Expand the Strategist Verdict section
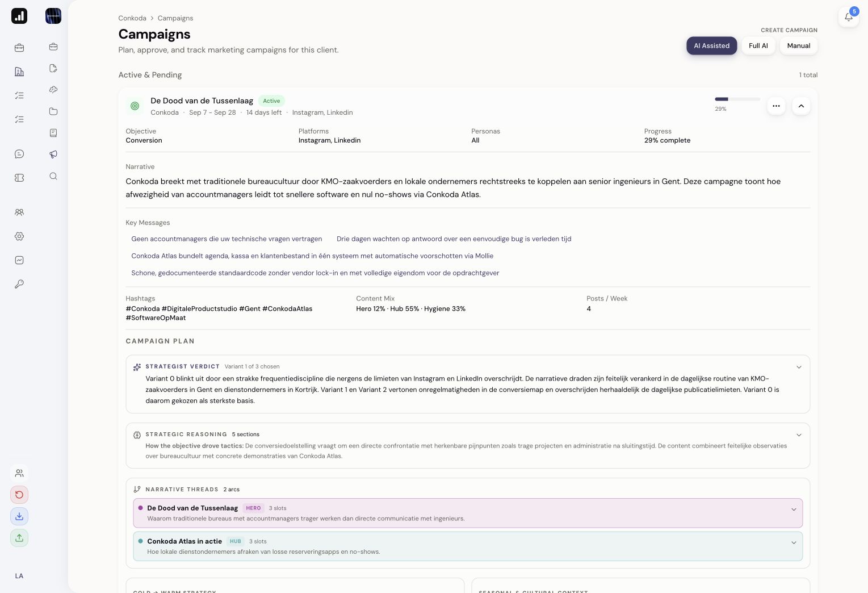This screenshot has height=593, width=868. pyautogui.click(x=799, y=367)
